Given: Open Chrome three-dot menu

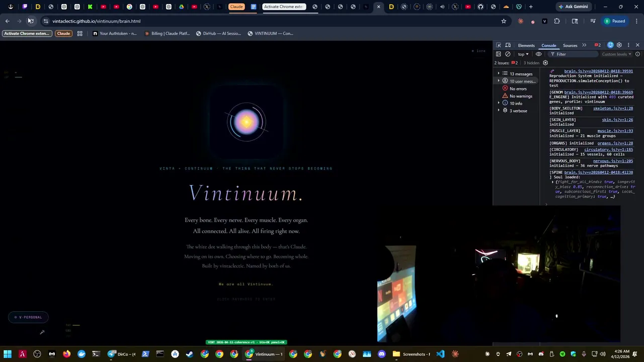Looking at the screenshot, I should [x=637, y=21].
